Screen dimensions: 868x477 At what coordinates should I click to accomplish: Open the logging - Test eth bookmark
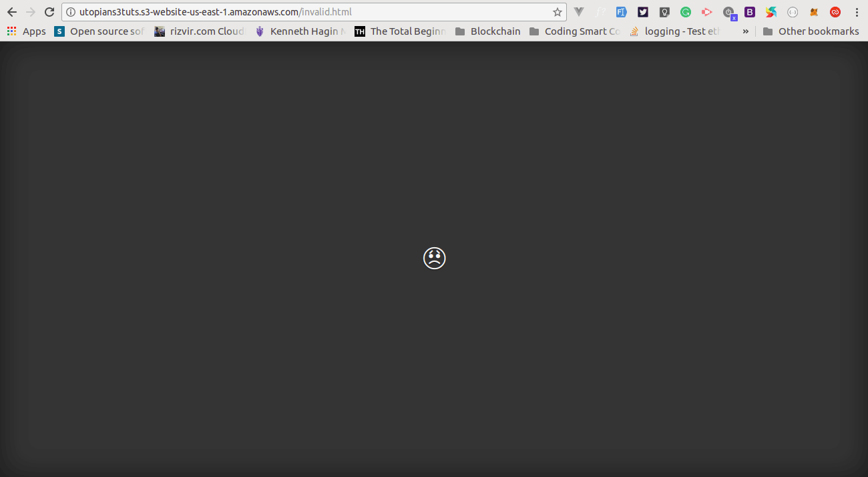point(675,31)
